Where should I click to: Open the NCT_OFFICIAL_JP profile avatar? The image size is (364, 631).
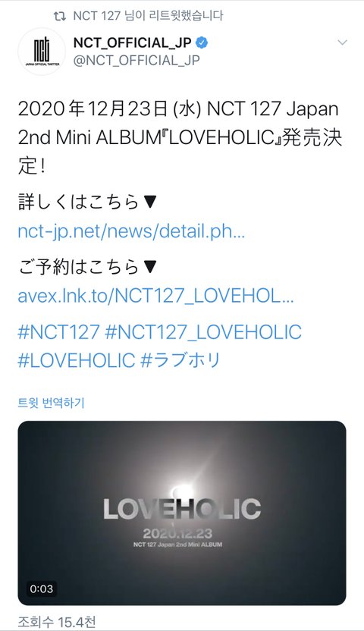coord(42,51)
